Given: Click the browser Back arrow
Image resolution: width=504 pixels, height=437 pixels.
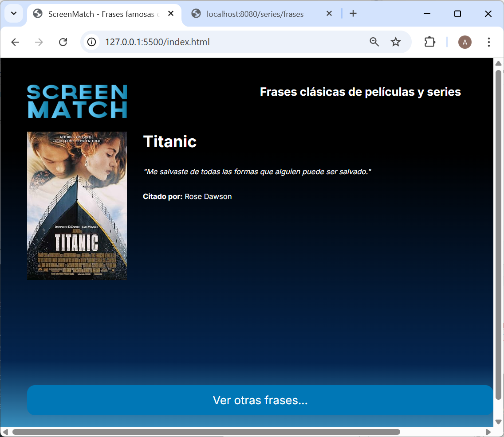Looking at the screenshot, I should point(15,42).
